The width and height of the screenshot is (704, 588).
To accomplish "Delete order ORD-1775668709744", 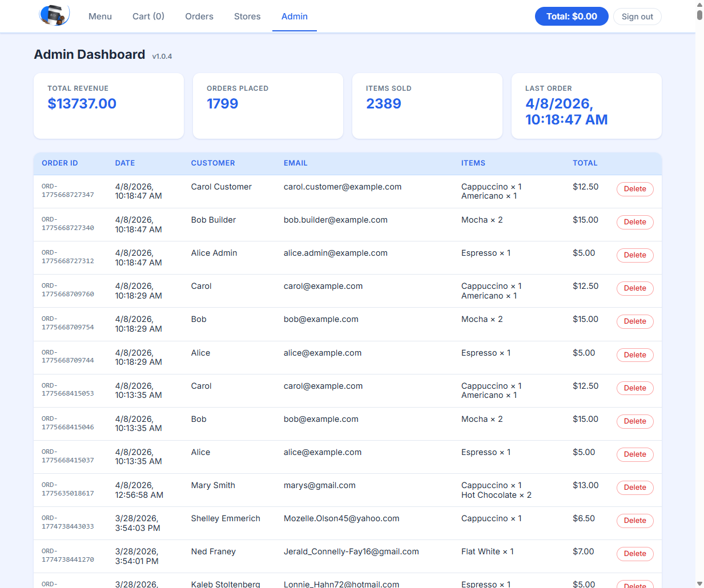I will [x=635, y=355].
